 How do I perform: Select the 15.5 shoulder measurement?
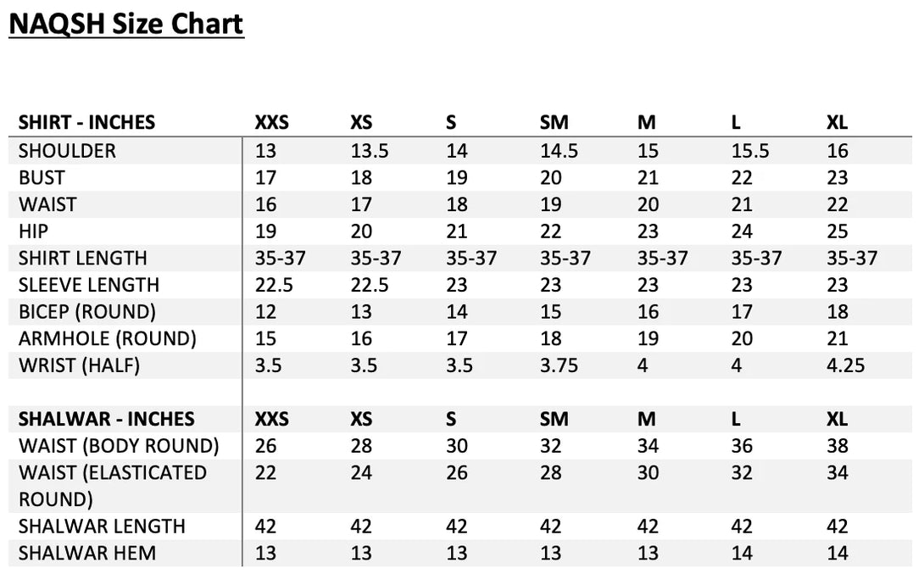pos(749,151)
